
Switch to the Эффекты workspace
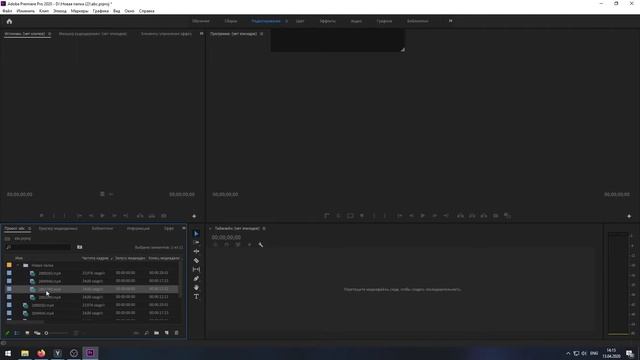[328, 21]
